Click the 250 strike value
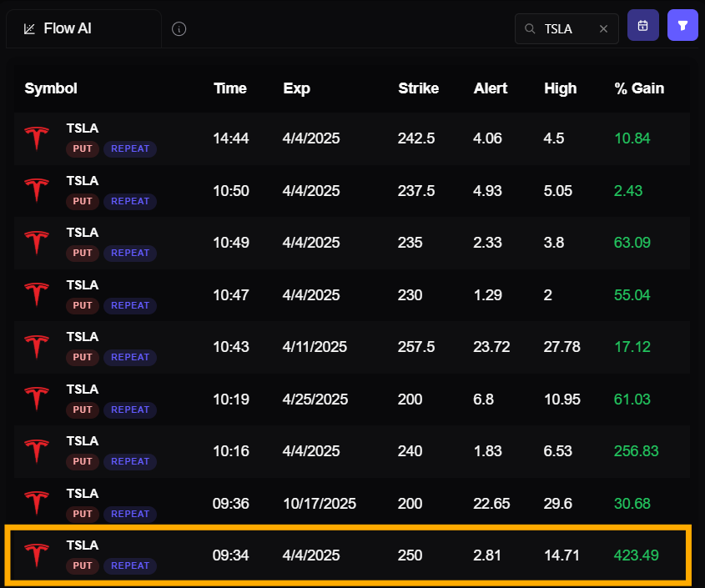 410,555
